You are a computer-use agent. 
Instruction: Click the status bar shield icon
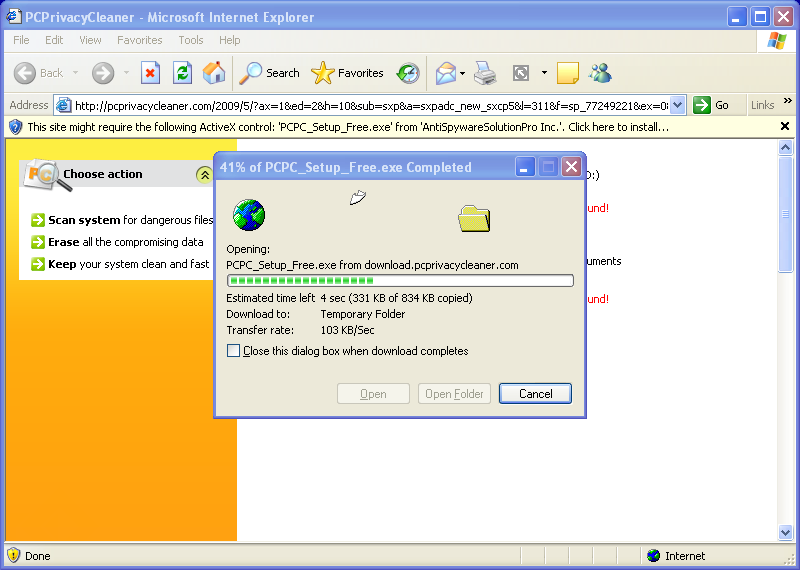pyautogui.click(x=14, y=555)
